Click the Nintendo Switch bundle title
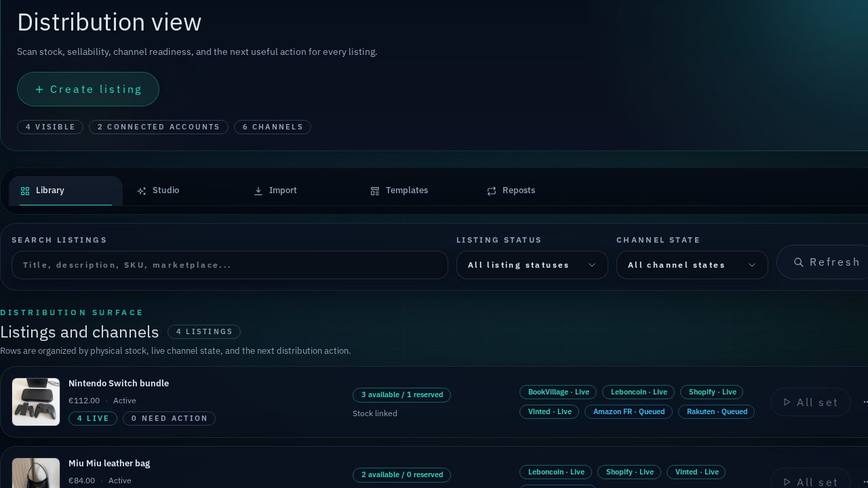Screen dimensions: 868x488 pyautogui.click(x=119, y=384)
